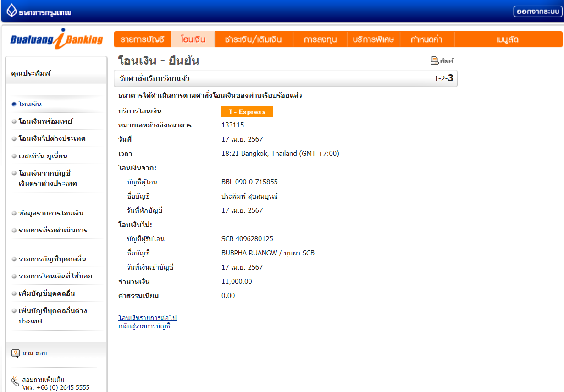
Task: Open เวสเทิร์น ยูเนี่ยน from sidebar
Action: tap(43, 156)
